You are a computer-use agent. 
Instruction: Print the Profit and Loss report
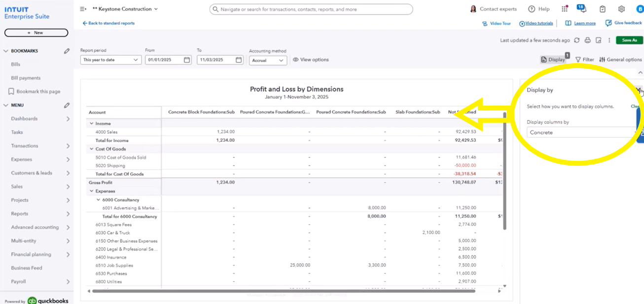point(587,40)
